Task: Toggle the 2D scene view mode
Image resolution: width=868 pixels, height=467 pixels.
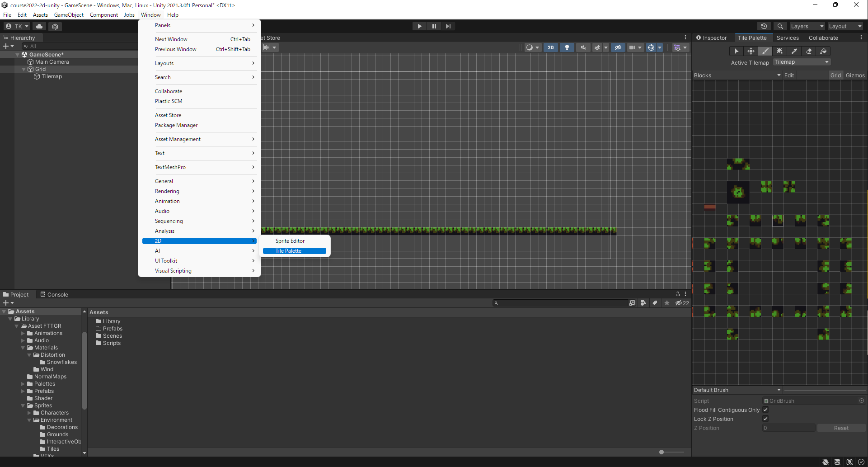Action: click(x=550, y=47)
